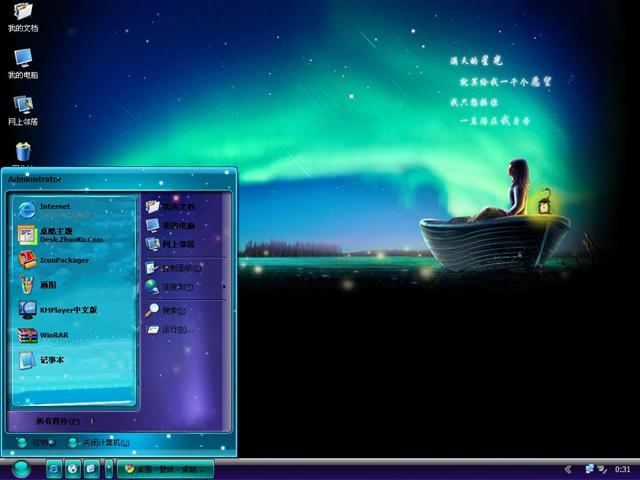The image size is (640, 480).
Task: Click the 0:31 system clock
Action: pyautogui.click(x=622, y=470)
